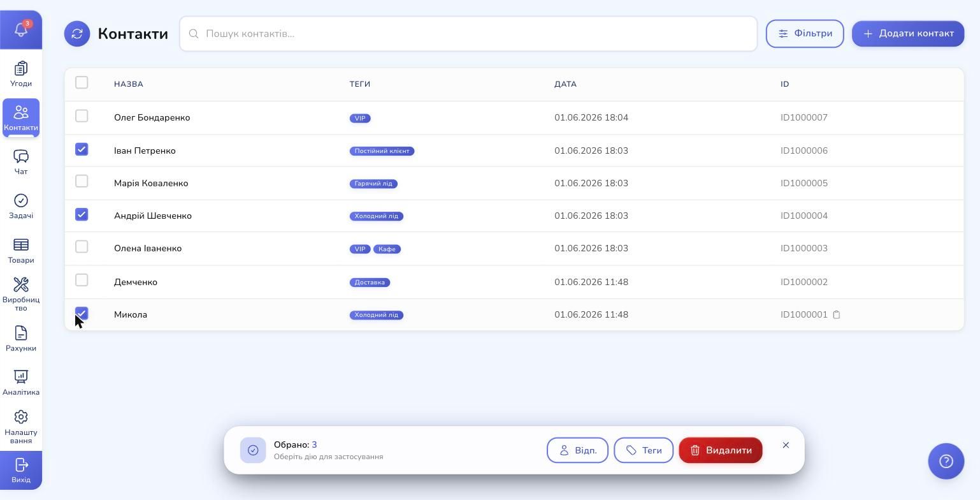The width and height of the screenshot is (980, 500).
Task: Open contact Іван Петренко
Action: click(145, 151)
